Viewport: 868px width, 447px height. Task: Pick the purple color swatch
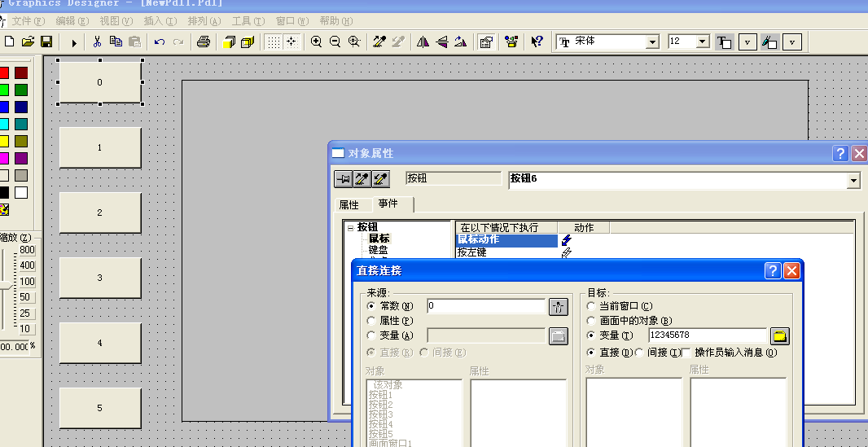click(x=21, y=158)
